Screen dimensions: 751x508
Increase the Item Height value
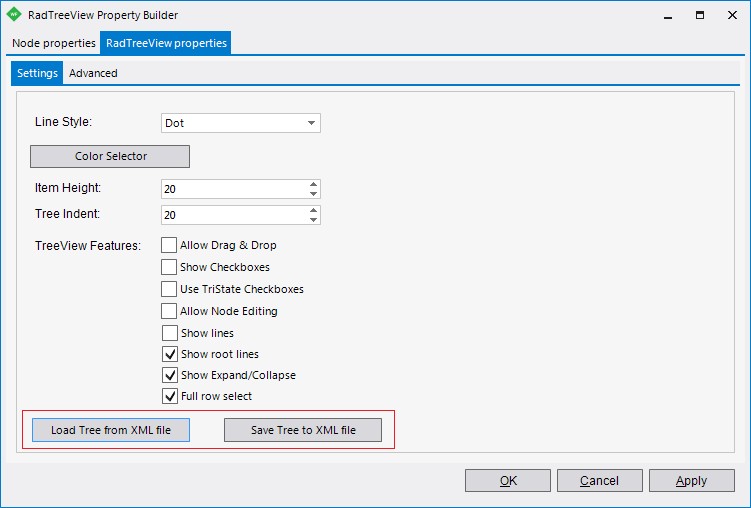point(313,184)
